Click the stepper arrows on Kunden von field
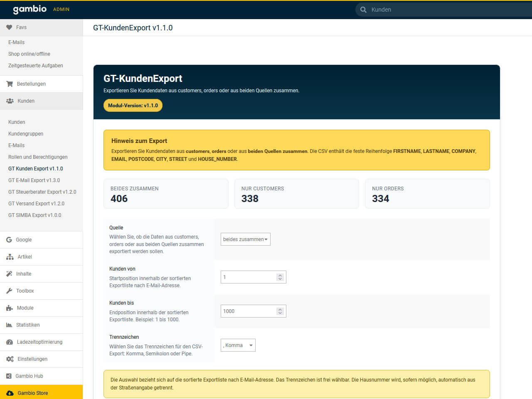Screen dimensions: 532x399 click(280, 277)
